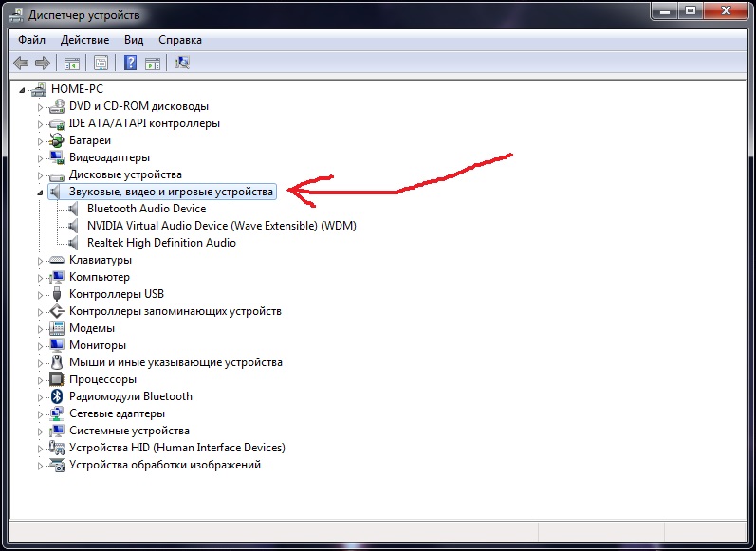The height and width of the screenshot is (551, 756).
Task: Select Устройства HID (Human Interface Devices) label
Action: pyautogui.click(x=177, y=448)
